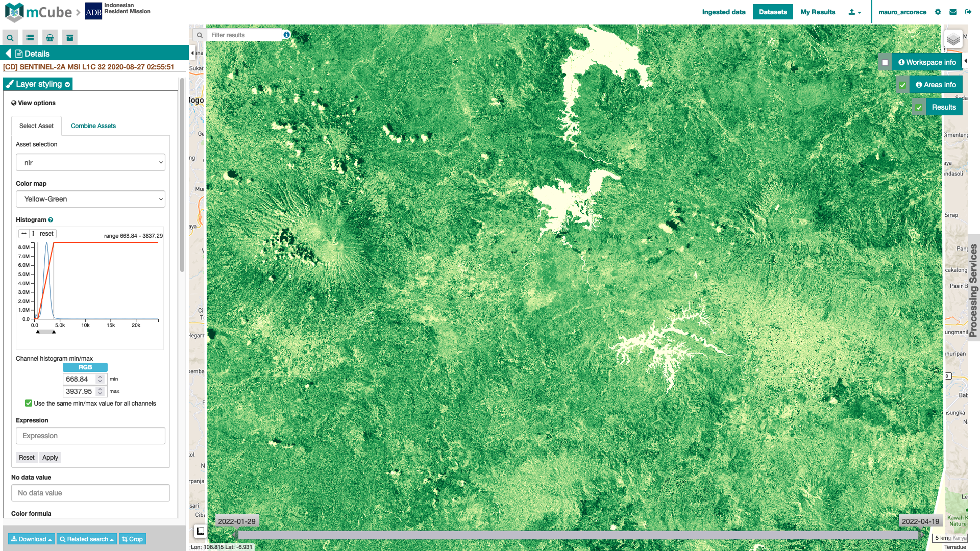Select the results list icon in the sidebar
The image size is (980, 551).
click(30, 37)
